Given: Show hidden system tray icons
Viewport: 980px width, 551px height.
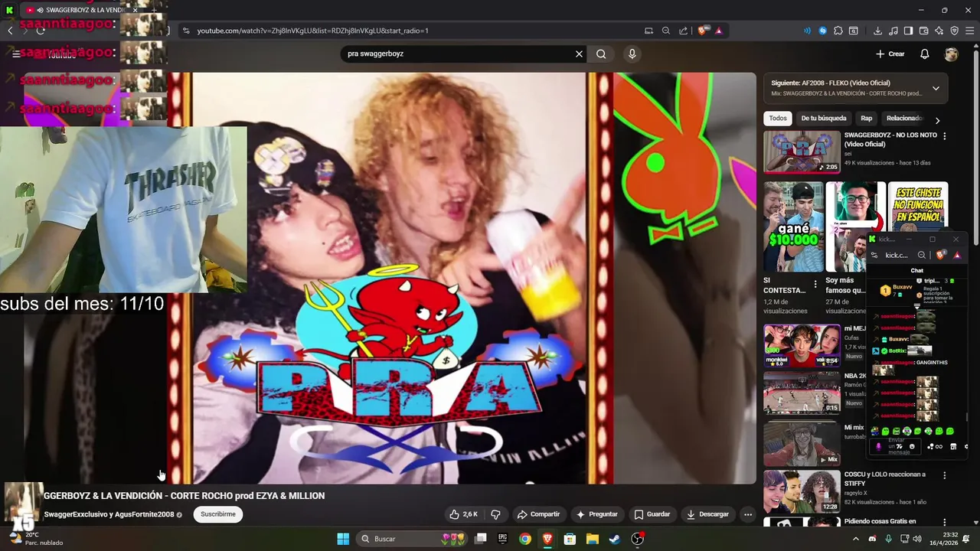Looking at the screenshot, I should click(x=856, y=539).
